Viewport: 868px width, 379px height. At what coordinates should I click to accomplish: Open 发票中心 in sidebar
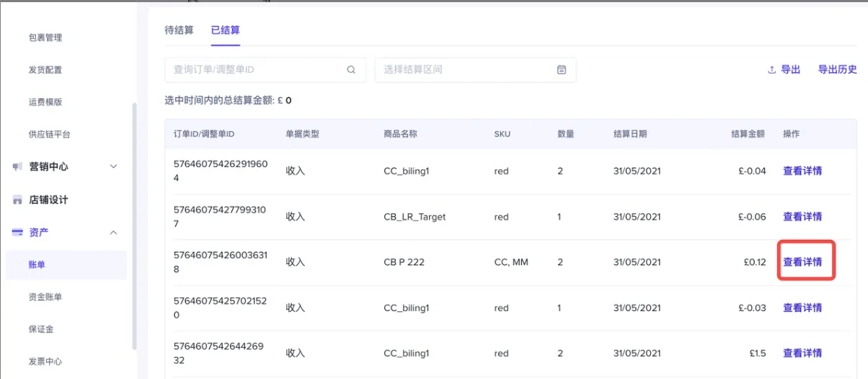coord(45,362)
